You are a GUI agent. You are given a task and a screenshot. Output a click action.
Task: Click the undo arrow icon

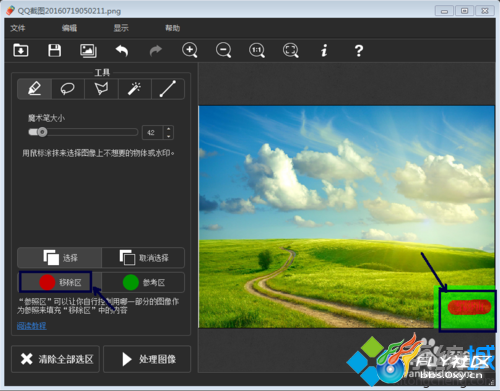click(122, 51)
